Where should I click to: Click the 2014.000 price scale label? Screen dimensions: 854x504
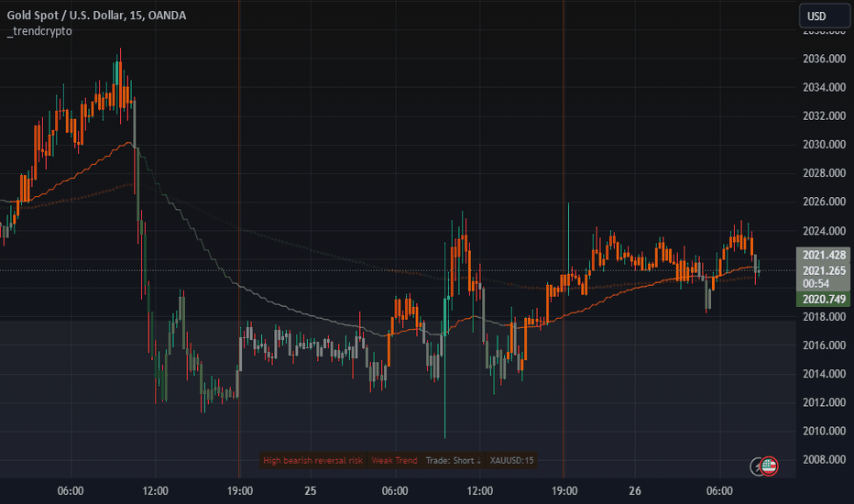pos(824,374)
